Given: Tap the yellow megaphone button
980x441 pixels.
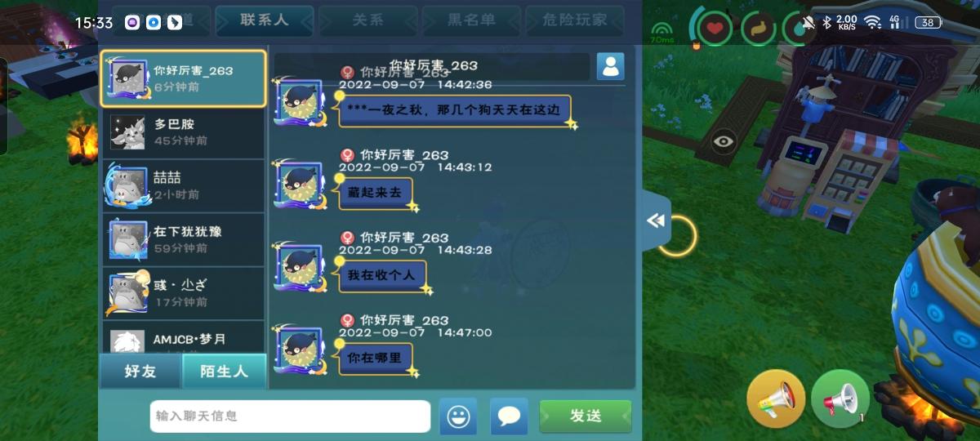Looking at the screenshot, I should click(x=776, y=399).
